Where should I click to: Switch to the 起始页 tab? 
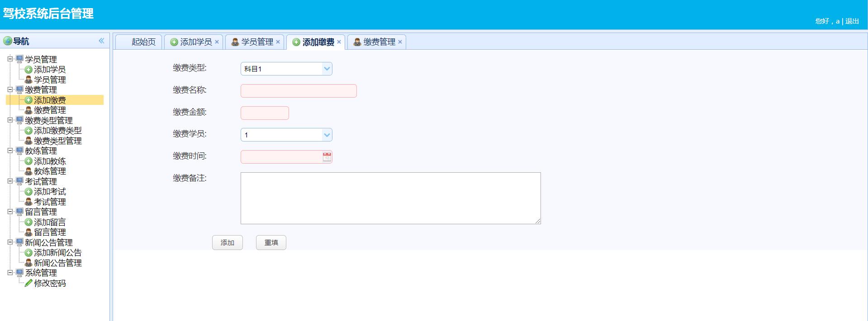(143, 42)
